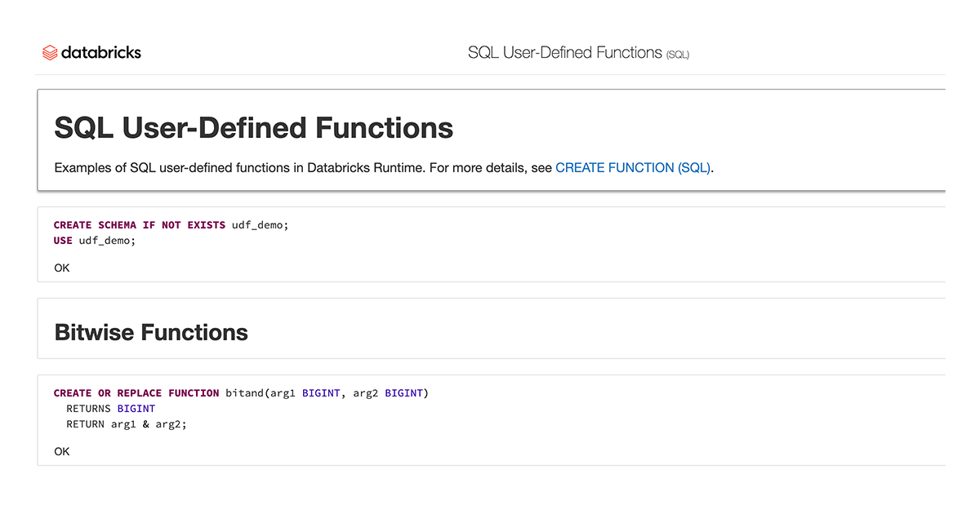Screen dimensions: 980x514
Task: Click the Databricks stacked-layers logo icon
Action: pos(50,53)
